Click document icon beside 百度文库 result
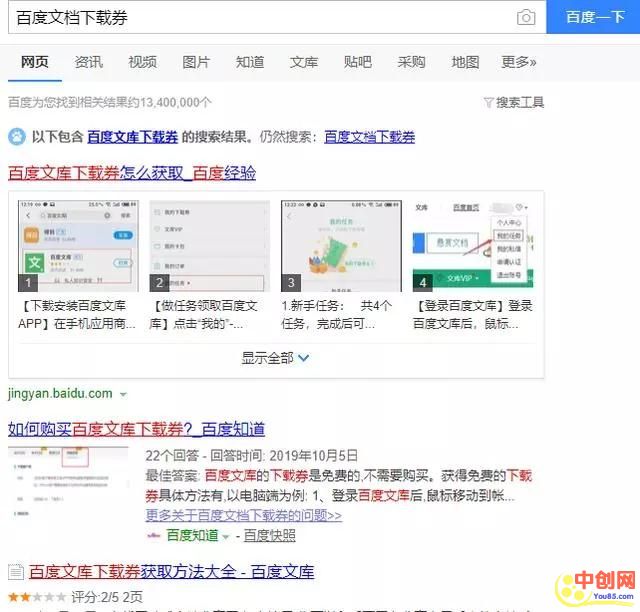Viewport: 640px width, 612px height. [x=15, y=572]
